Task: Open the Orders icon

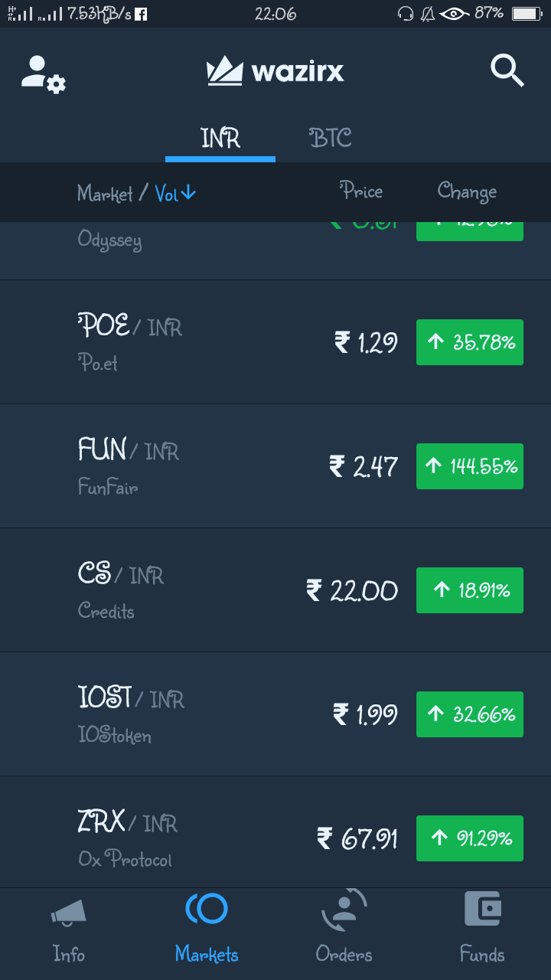Action: (x=344, y=910)
